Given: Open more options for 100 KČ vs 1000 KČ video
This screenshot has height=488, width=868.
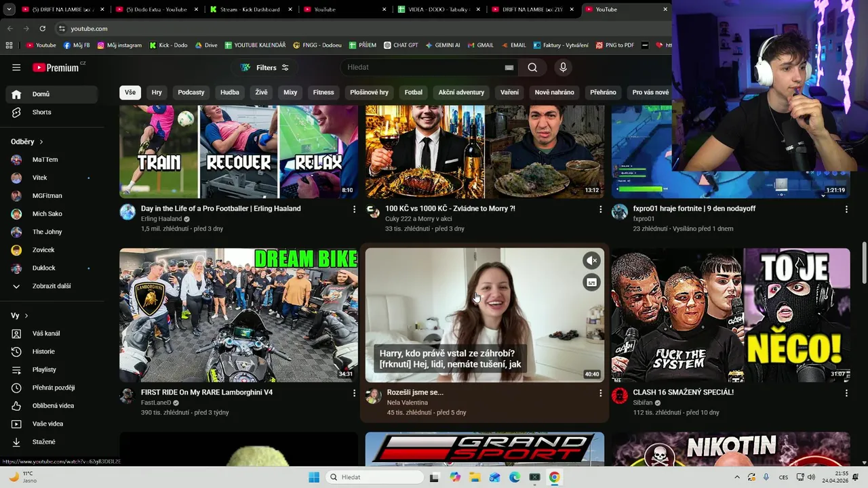Looking at the screenshot, I should click(x=600, y=209).
